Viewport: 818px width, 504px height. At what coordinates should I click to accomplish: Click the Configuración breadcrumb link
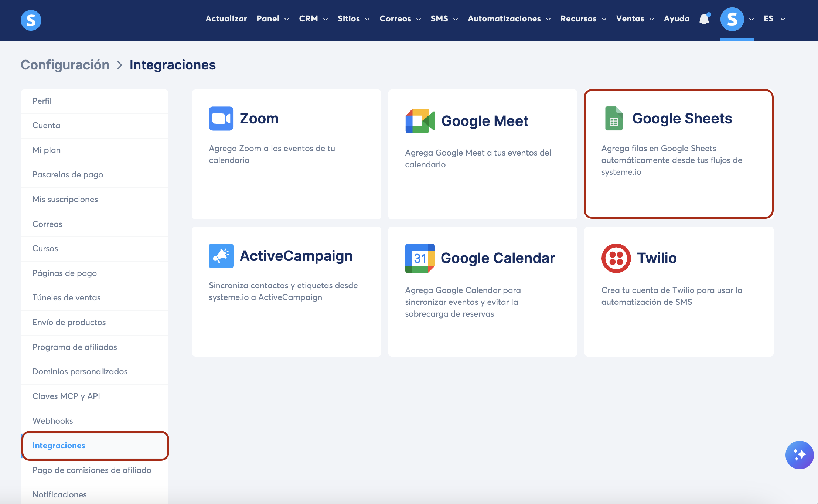point(65,65)
